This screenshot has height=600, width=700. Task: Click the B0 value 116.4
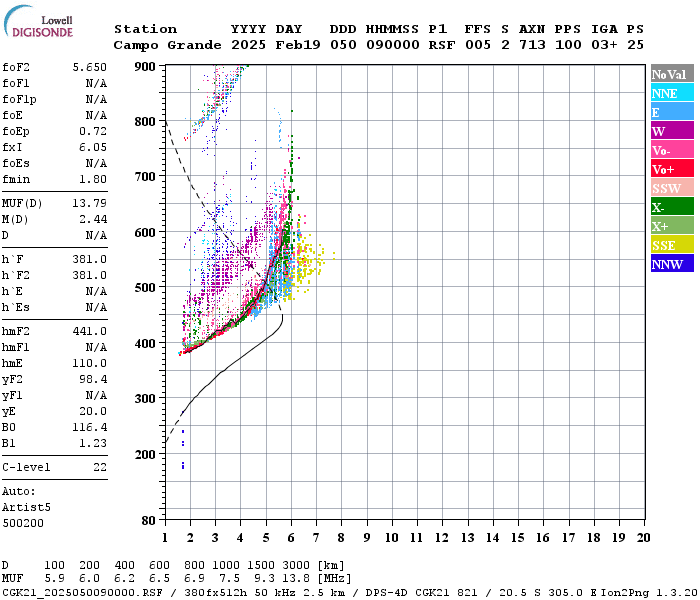tap(90, 428)
